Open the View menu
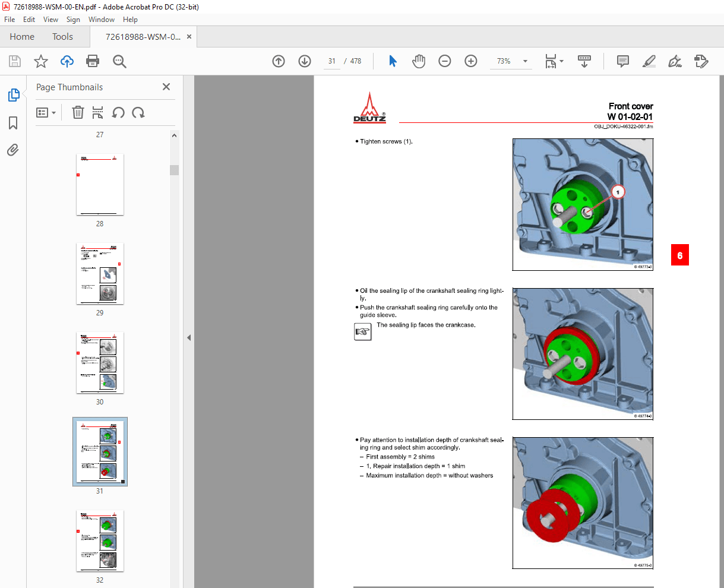The height and width of the screenshot is (588, 724). [50, 19]
